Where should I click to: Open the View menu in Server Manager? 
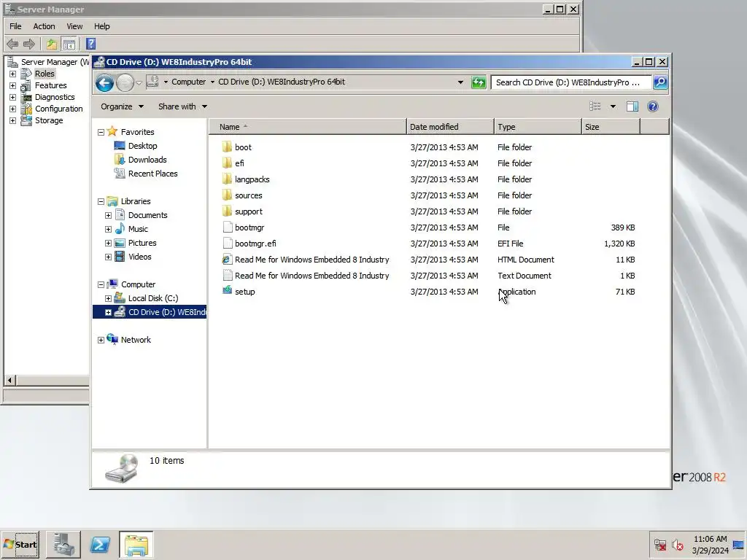pyautogui.click(x=74, y=26)
